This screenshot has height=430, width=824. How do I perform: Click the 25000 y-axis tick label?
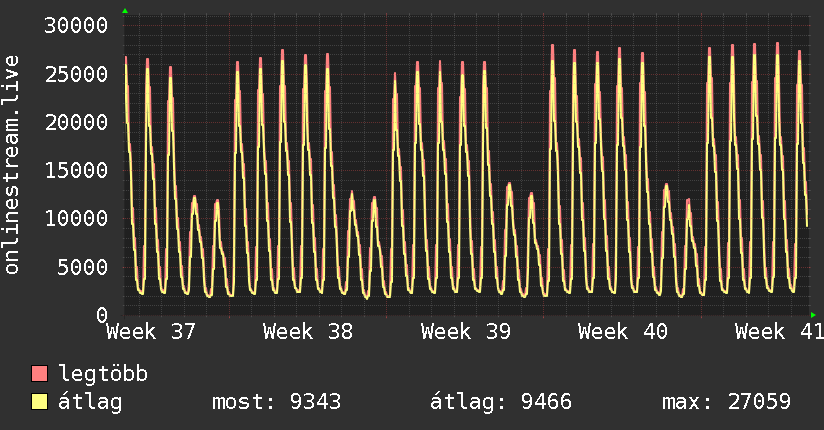tap(76, 74)
